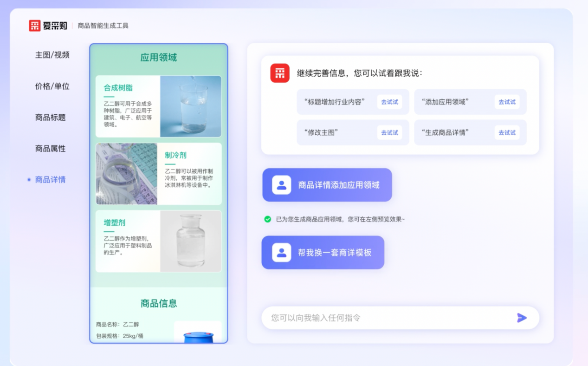Click 去试试 for “标题增加行业内容”
Image resolution: width=588 pixels, height=366 pixels.
pos(390,102)
